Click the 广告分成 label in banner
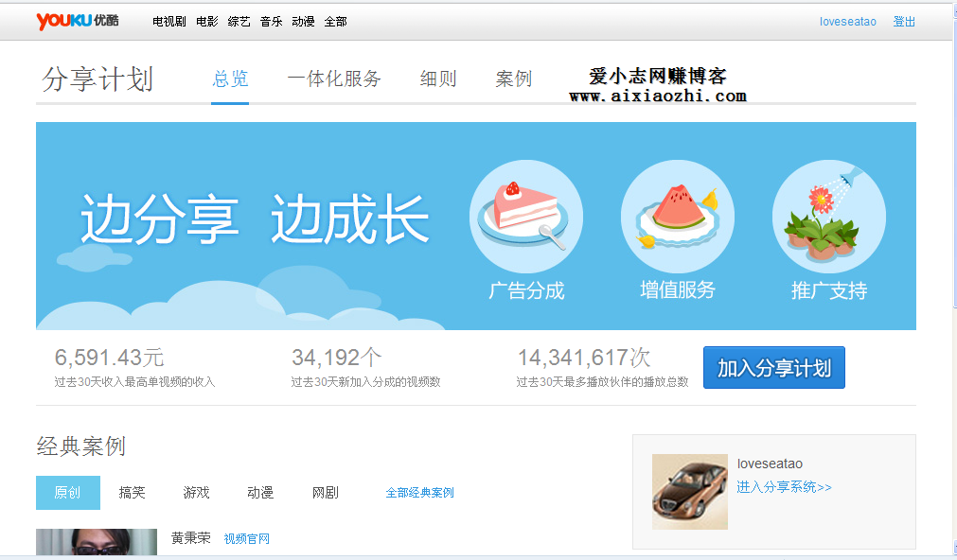 [x=526, y=290]
